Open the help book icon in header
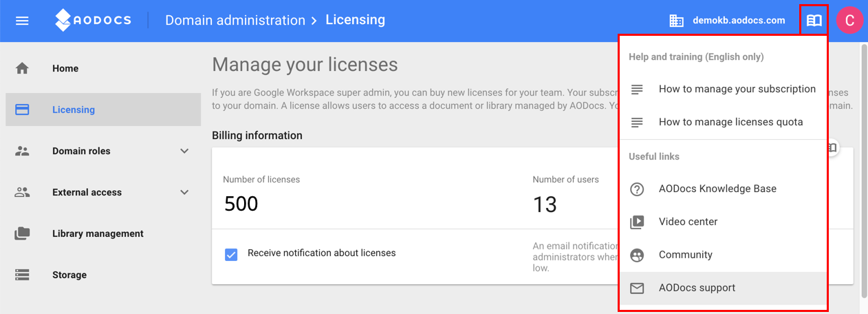Viewport: 868px width, 314px height. 814,21
